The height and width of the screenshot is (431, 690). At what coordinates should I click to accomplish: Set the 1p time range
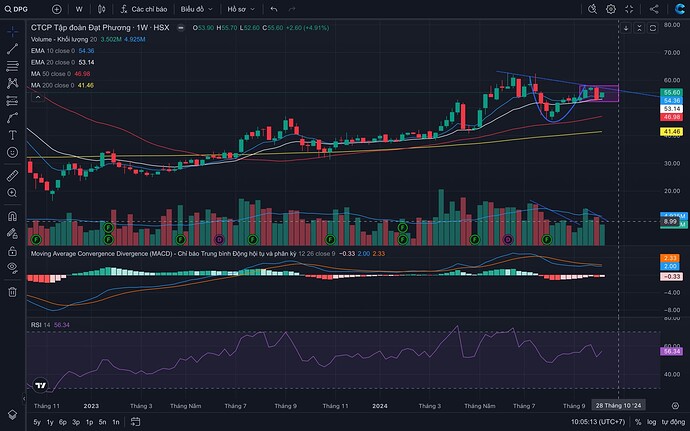pos(89,422)
